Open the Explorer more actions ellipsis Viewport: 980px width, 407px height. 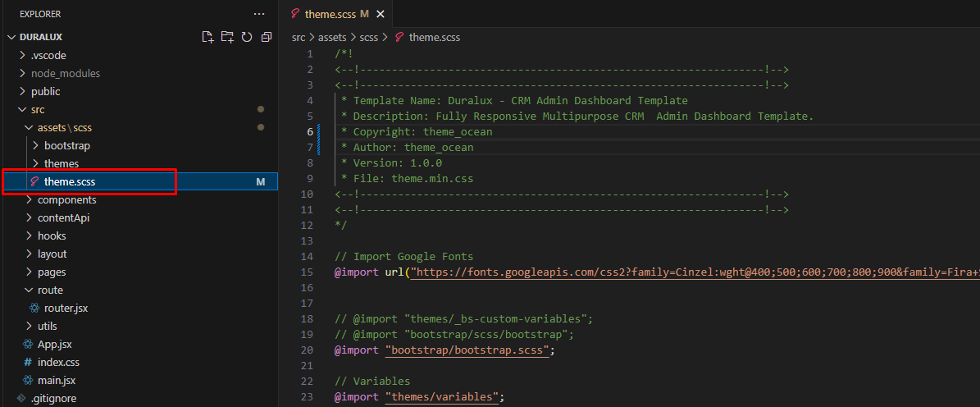pos(259,14)
